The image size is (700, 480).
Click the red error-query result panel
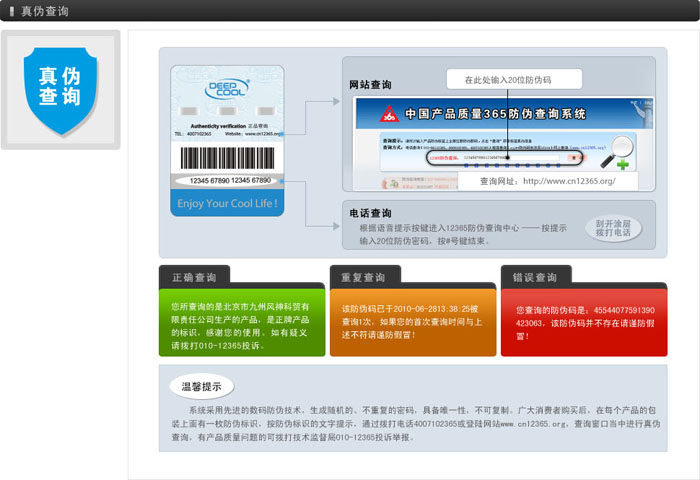[x=583, y=323]
